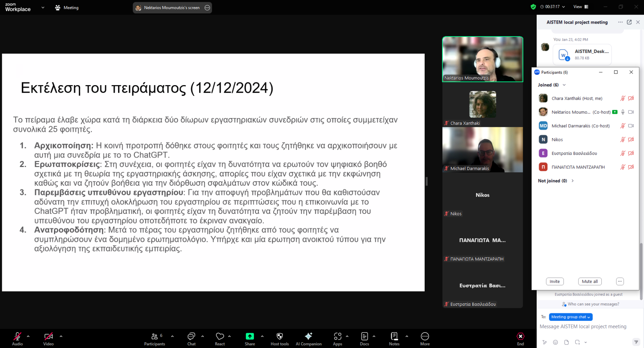644x348 pixels.
Task: Turn on camera with Video button
Action: tap(48, 338)
